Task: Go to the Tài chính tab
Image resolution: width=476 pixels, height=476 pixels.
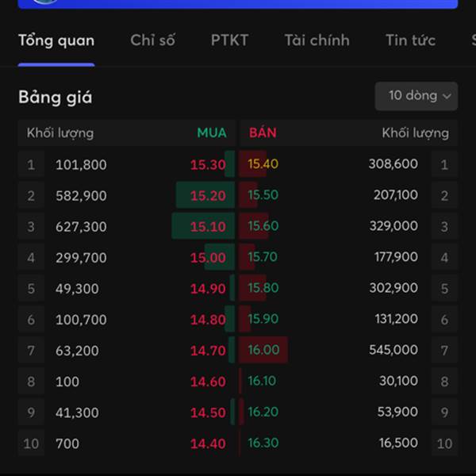Action: [x=317, y=40]
